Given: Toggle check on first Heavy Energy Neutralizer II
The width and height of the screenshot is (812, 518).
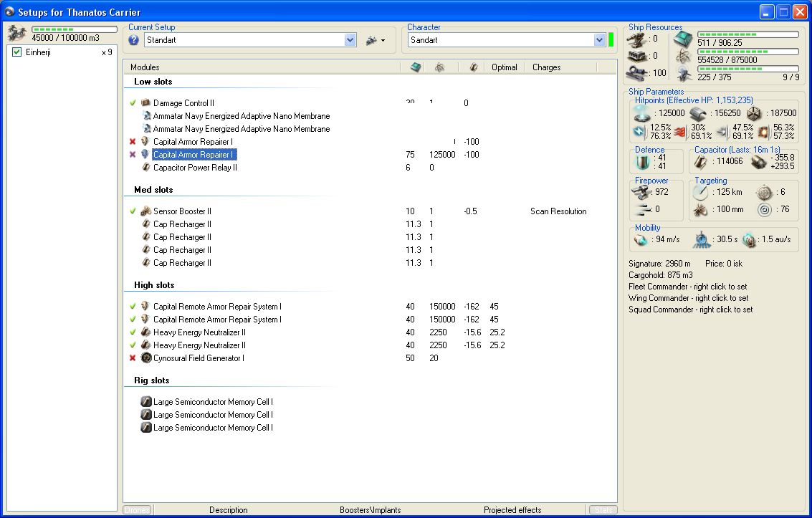Looking at the screenshot, I should pos(133,332).
